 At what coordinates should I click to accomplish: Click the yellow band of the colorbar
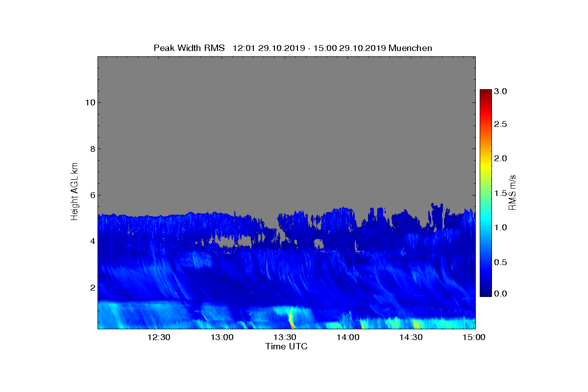pos(486,167)
